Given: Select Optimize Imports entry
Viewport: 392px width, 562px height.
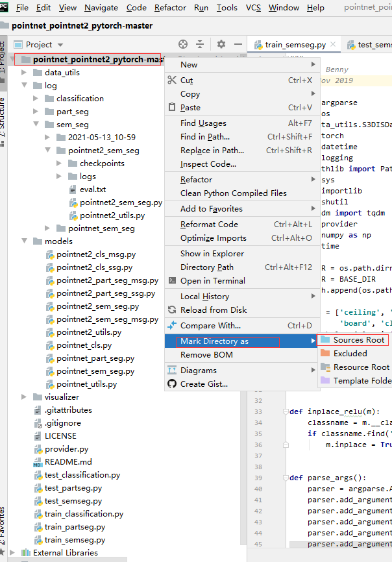Looking at the screenshot, I should pyautogui.click(x=242, y=238).
